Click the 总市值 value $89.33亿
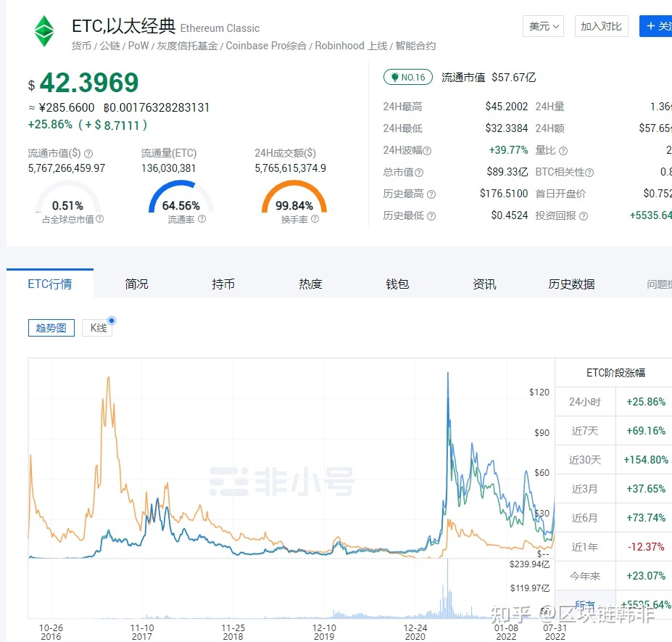The width and height of the screenshot is (672, 642). pos(507,172)
